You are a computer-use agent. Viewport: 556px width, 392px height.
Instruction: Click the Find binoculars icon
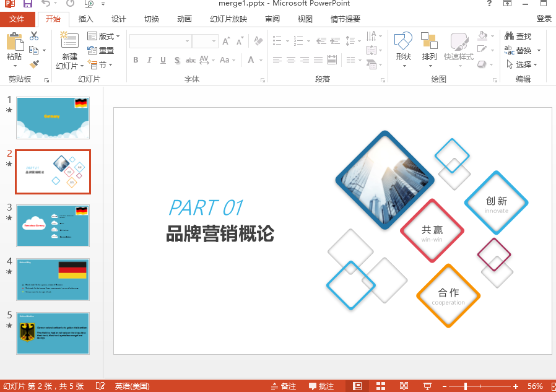[x=509, y=36]
